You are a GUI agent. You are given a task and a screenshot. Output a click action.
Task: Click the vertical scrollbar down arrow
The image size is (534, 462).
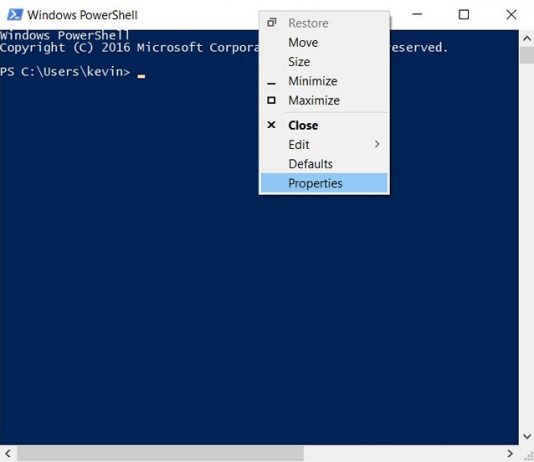click(527, 436)
